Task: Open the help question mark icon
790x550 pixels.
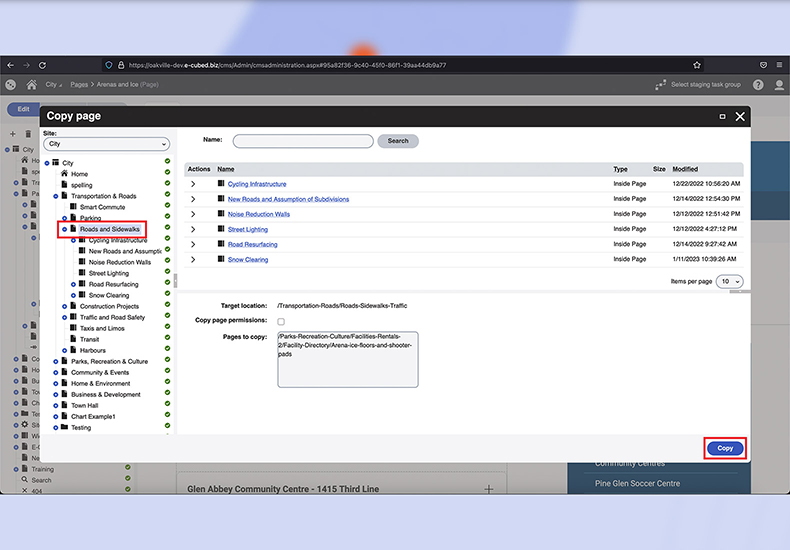Action: click(x=758, y=86)
